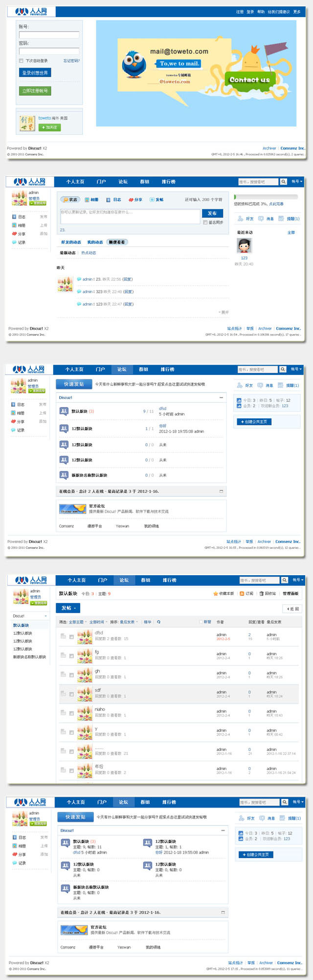Check the box for the gh thread
313x980 pixels.
(71, 675)
